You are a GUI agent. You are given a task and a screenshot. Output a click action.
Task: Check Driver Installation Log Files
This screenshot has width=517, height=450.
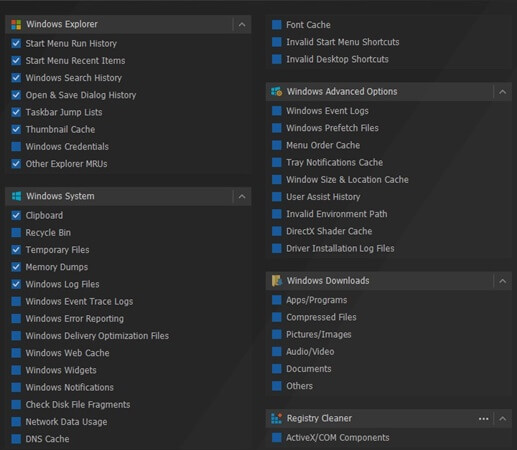[x=277, y=248]
